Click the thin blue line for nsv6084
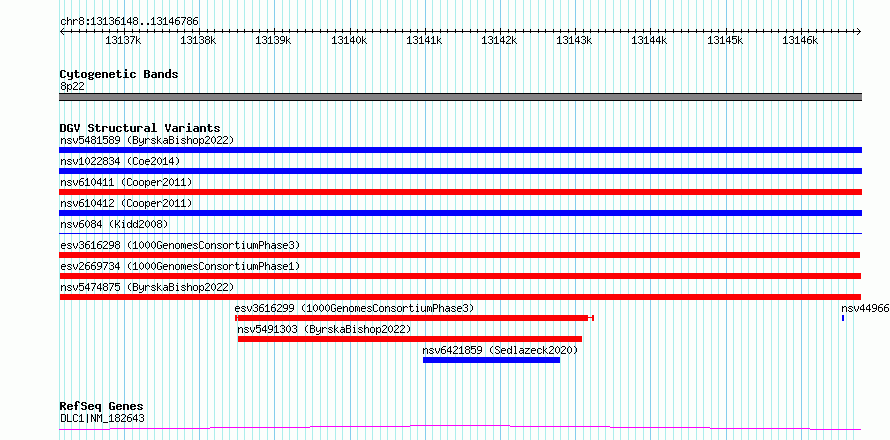 pyautogui.click(x=460, y=233)
